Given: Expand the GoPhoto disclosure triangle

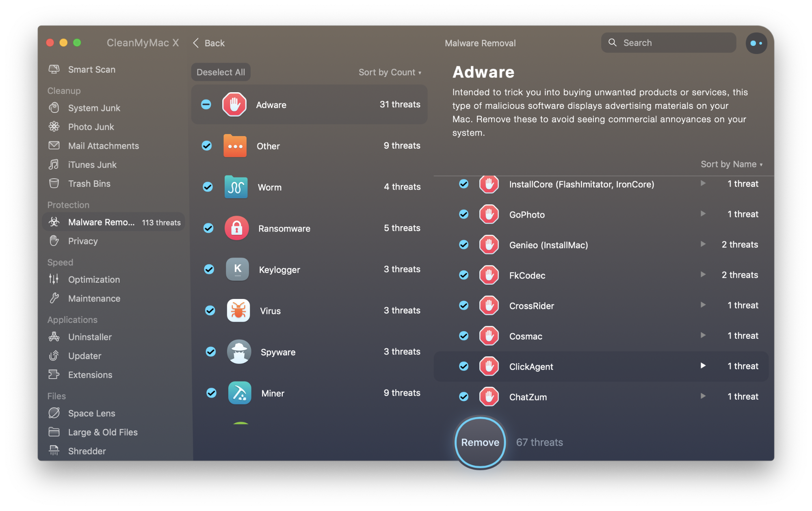Looking at the screenshot, I should pyautogui.click(x=703, y=214).
